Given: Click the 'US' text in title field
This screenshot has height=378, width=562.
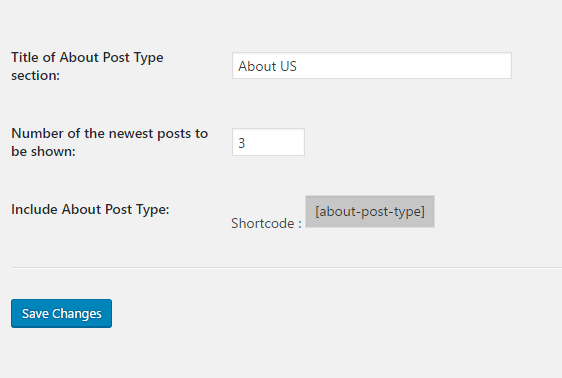Looking at the screenshot, I should coord(289,66).
